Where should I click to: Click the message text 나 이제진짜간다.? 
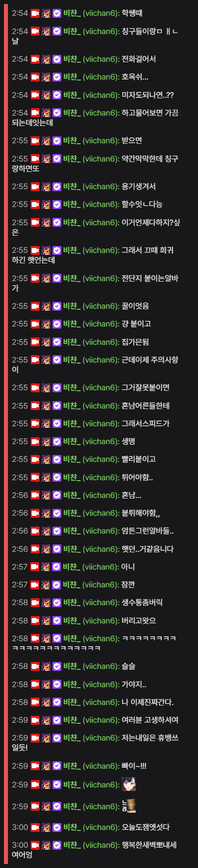(x=148, y=703)
